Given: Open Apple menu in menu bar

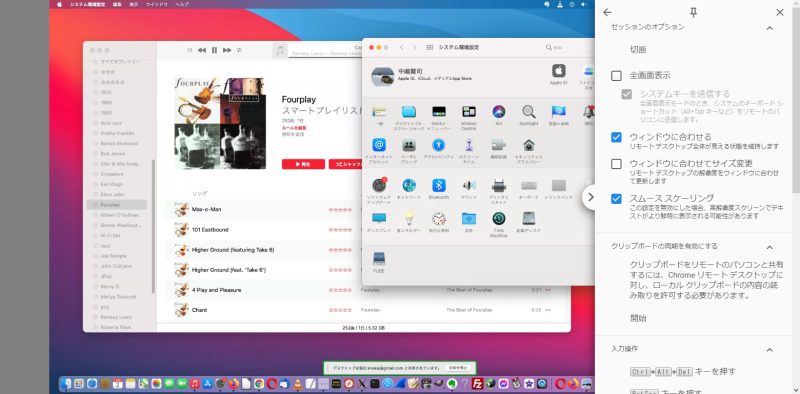Looking at the screenshot, I should coord(60,4).
